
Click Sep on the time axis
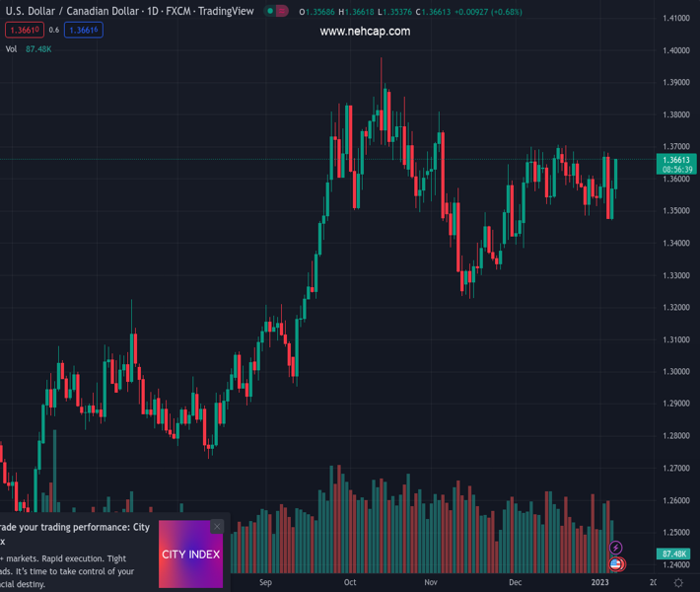pyautogui.click(x=264, y=583)
